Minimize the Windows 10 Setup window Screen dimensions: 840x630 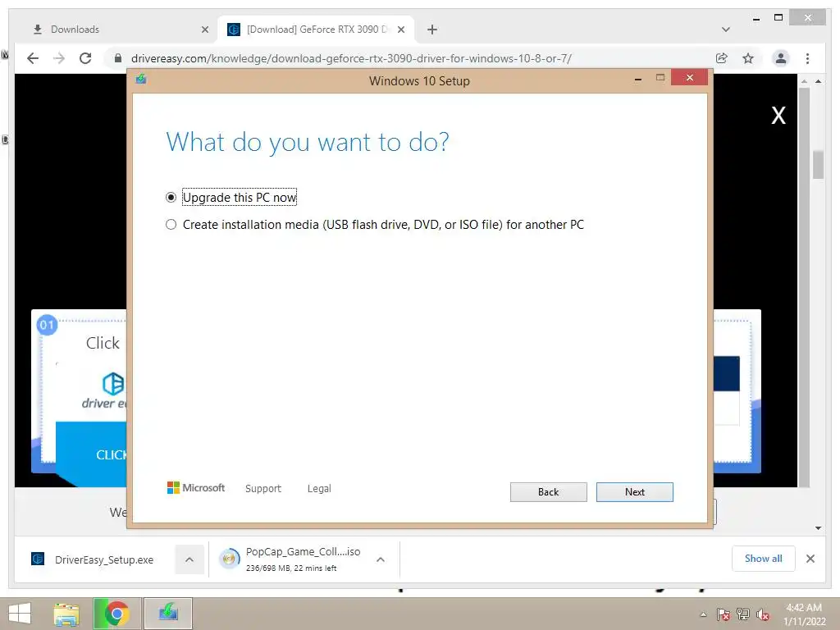tap(637, 79)
